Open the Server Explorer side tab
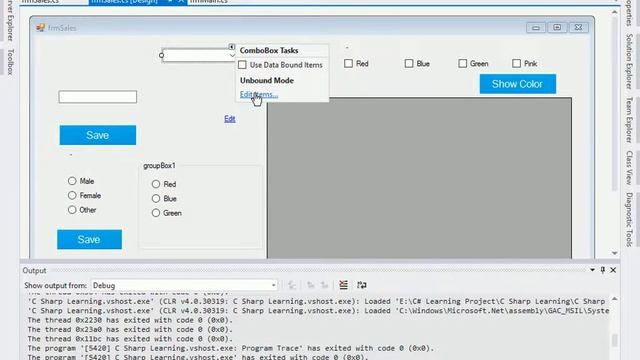 pos(11,20)
